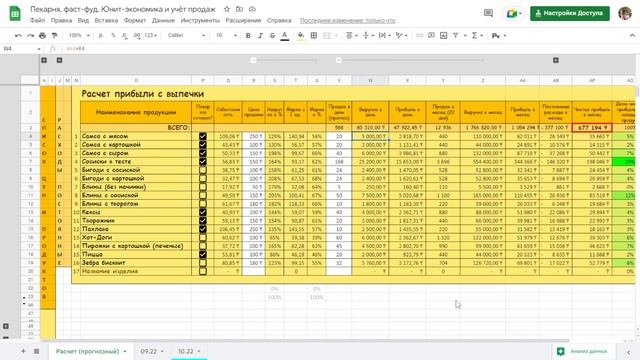
Task: Open vertical align dropdown
Action: point(368,36)
